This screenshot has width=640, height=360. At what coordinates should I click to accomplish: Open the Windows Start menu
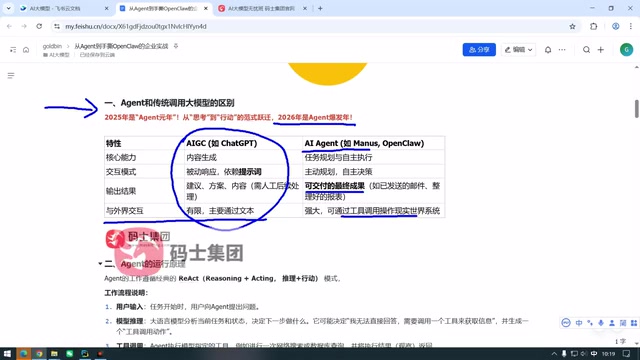tap(7, 353)
